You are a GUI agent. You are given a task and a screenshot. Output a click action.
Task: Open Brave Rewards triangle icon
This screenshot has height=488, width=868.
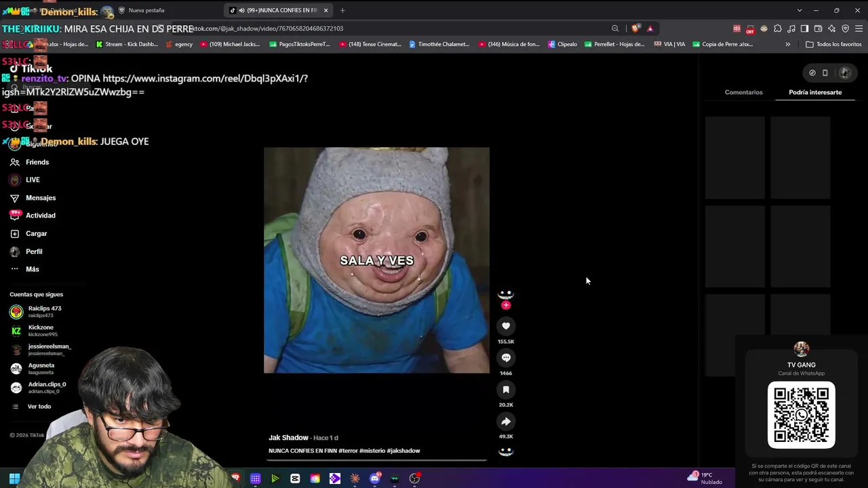[650, 28]
